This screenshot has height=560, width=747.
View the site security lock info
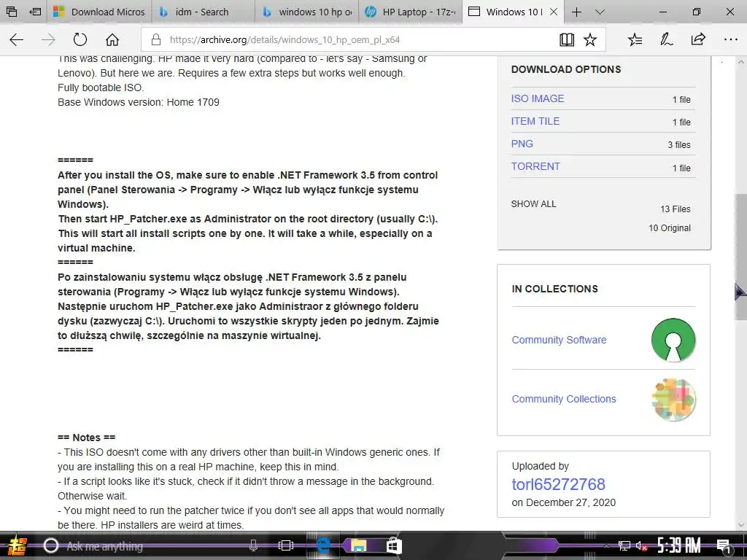click(x=156, y=39)
